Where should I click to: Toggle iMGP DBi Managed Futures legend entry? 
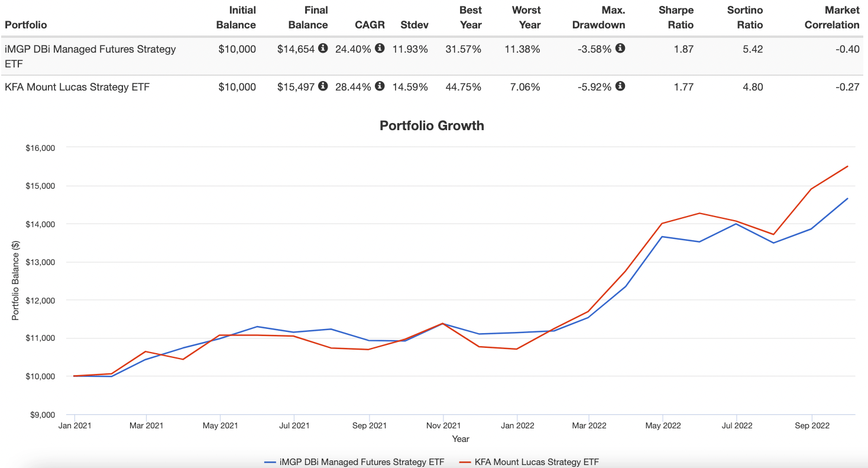354,462
